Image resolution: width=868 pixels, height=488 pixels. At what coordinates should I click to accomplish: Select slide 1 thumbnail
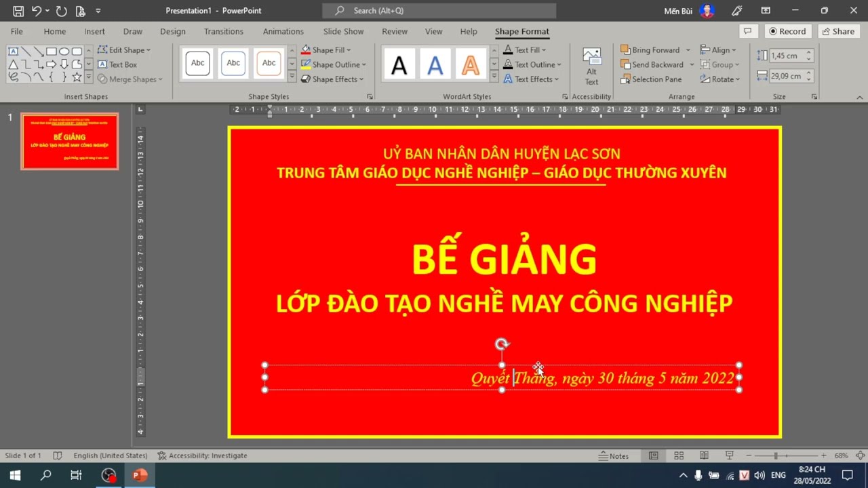click(x=70, y=141)
